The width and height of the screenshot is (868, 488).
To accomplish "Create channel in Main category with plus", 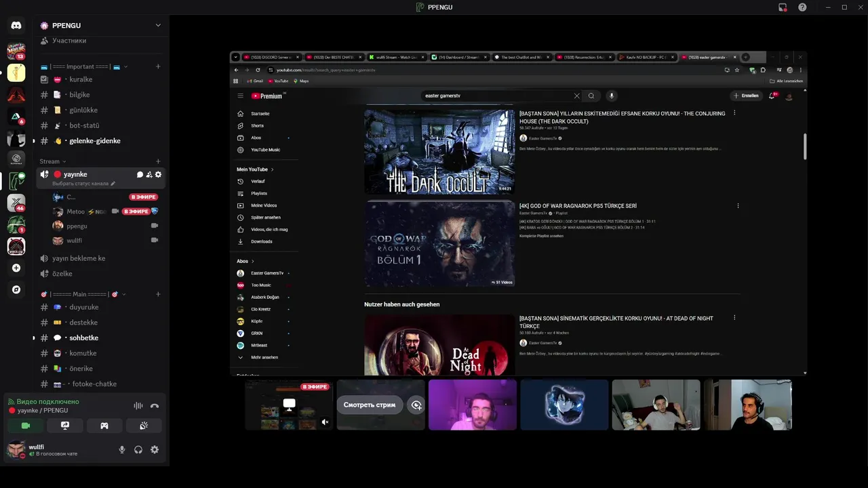I will (158, 294).
